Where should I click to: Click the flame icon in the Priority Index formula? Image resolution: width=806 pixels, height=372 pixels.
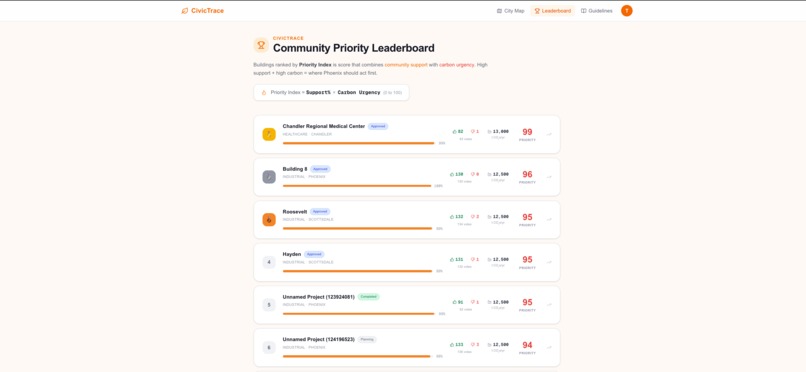click(x=264, y=92)
